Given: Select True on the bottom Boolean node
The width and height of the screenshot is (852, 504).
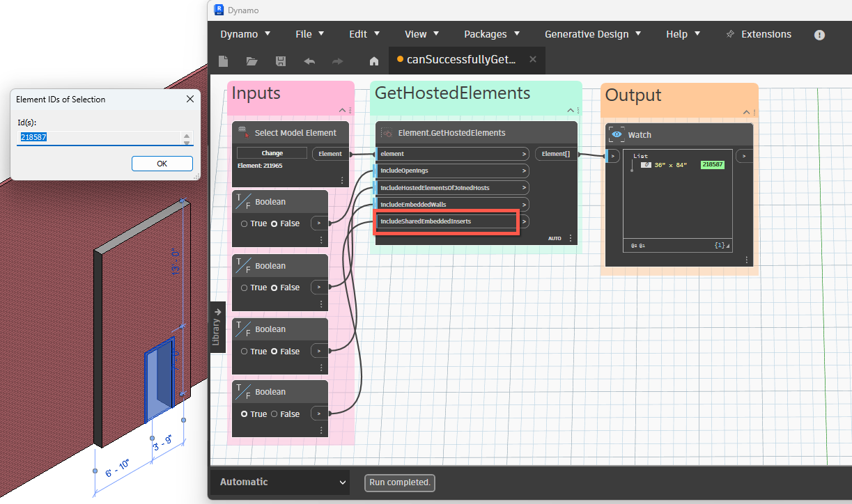Looking at the screenshot, I should 245,414.
